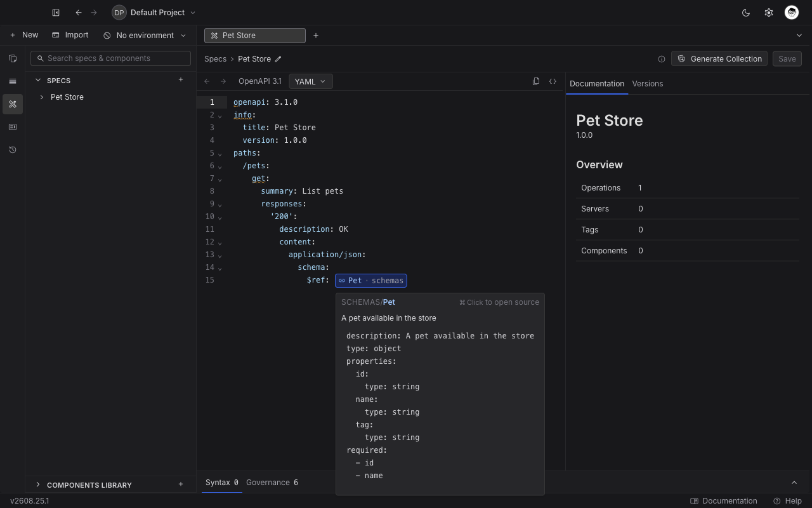Focus the Search specs & components field
Image resolution: width=812 pixels, height=508 pixels.
click(x=110, y=58)
